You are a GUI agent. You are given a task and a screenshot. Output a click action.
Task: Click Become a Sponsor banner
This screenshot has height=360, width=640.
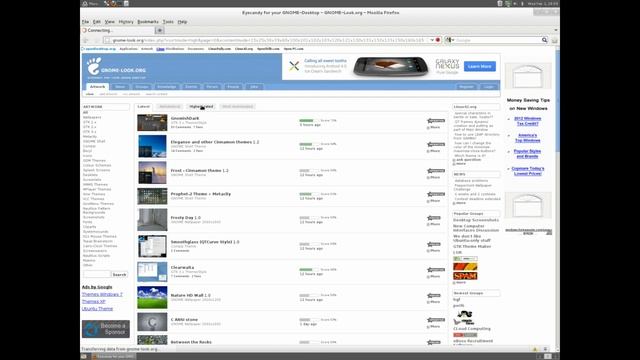click(x=106, y=329)
